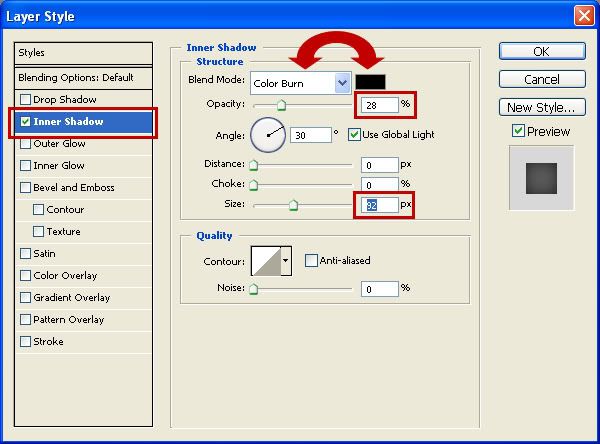The image size is (600, 444).
Task: Select the Inner Glow style label
Action: [x=59, y=165]
